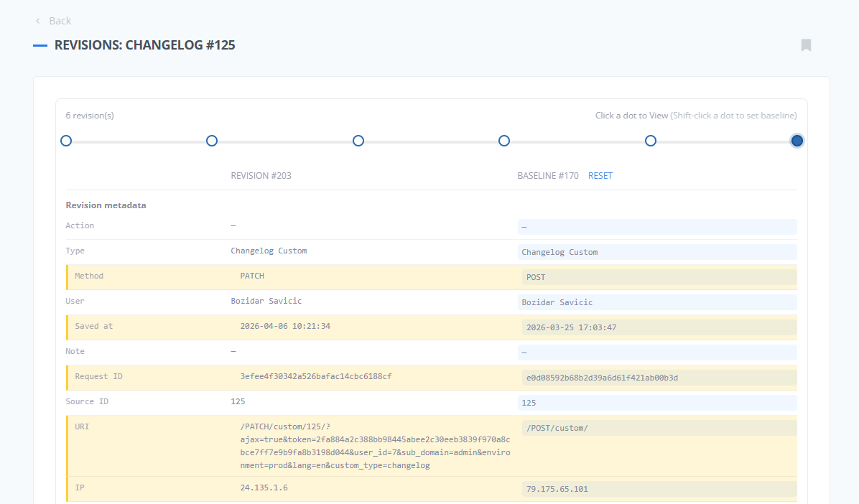Click the filled last revision dot
Image resolution: width=859 pixels, height=504 pixels.
tap(797, 141)
